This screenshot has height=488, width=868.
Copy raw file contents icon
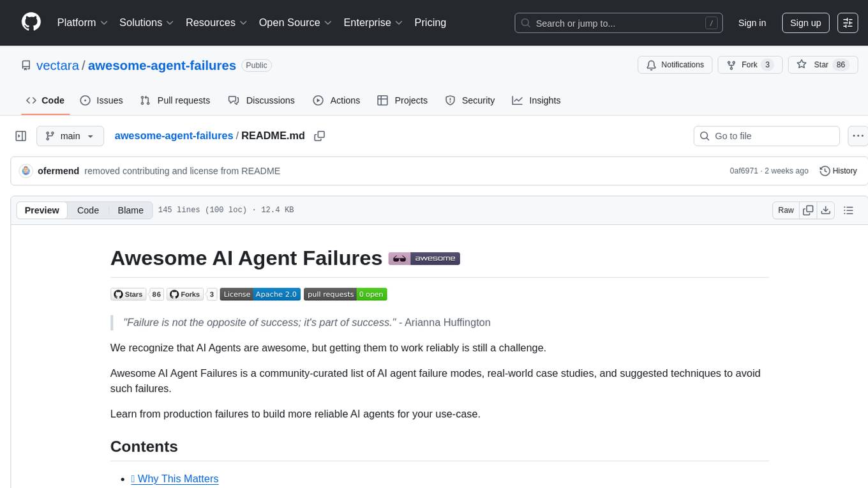point(809,210)
